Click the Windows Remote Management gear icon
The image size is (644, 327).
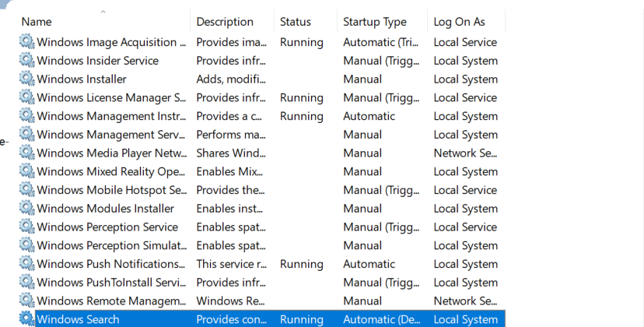pyautogui.click(x=27, y=301)
